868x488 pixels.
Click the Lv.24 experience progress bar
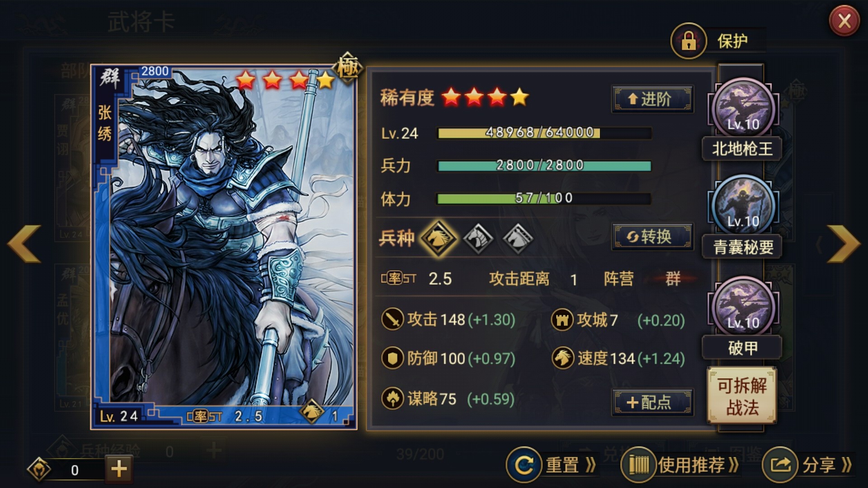click(x=544, y=133)
